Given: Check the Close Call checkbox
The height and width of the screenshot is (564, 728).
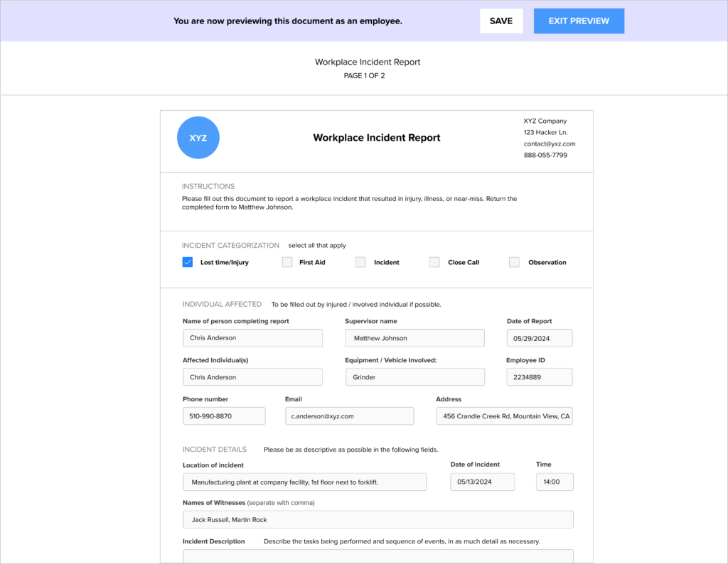Looking at the screenshot, I should (x=434, y=262).
